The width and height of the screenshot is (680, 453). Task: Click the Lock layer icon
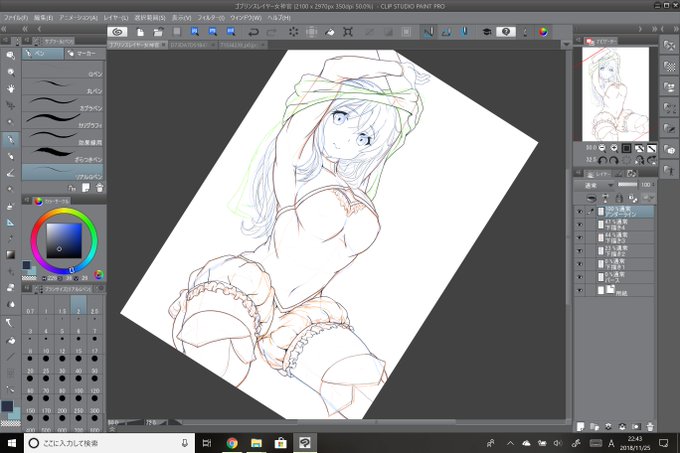click(x=619, y=199)
